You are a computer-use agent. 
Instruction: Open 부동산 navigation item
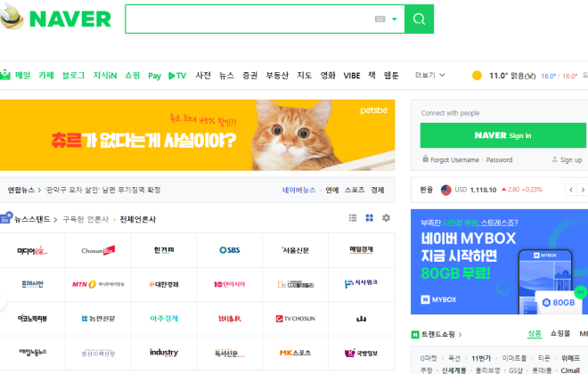coord(277,76)
